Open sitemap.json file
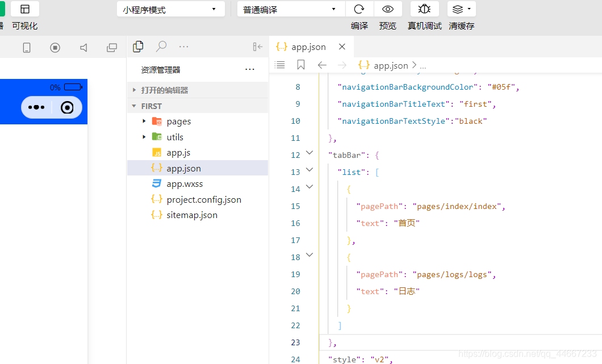The width and height of the screenshot is (602, 364). tap(198, 215)
